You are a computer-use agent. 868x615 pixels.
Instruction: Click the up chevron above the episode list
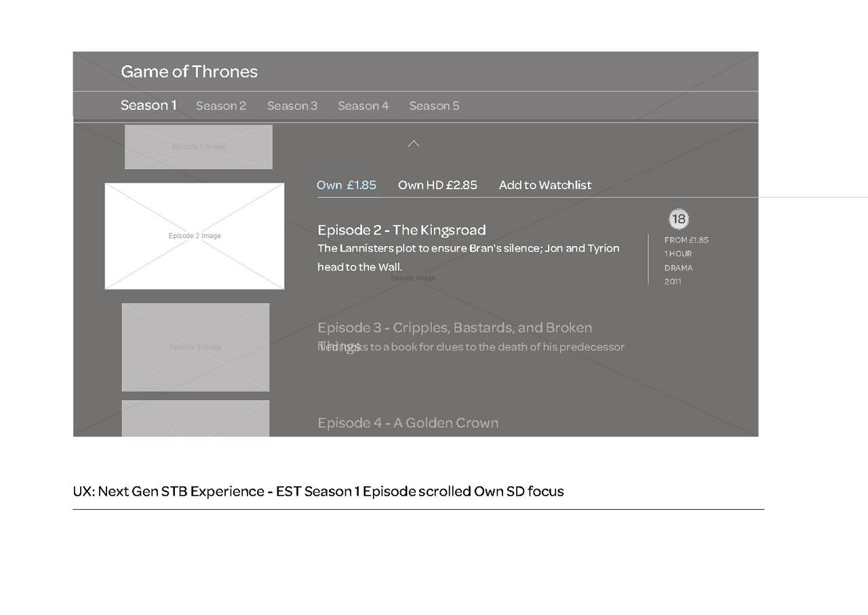coord(414,144)
